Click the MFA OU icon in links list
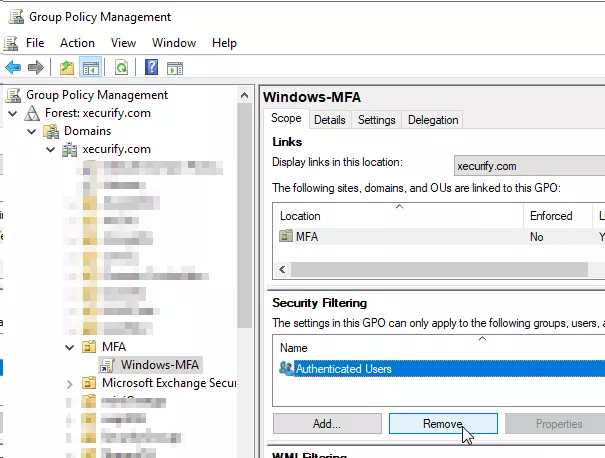The height and width of the screenshot is (458, 605). [x=286, y=235]
